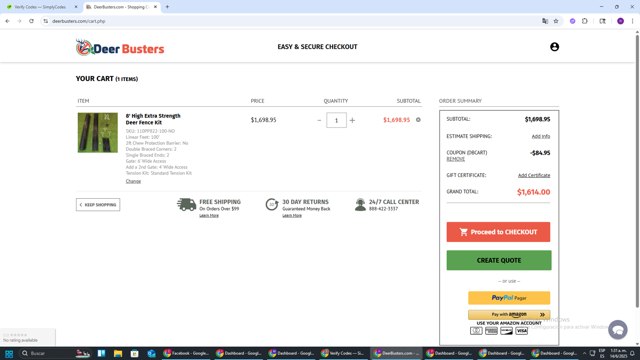Open Learn More under 30 Day Returns
This screenshot has width=640, height=360.
[292, 216]
